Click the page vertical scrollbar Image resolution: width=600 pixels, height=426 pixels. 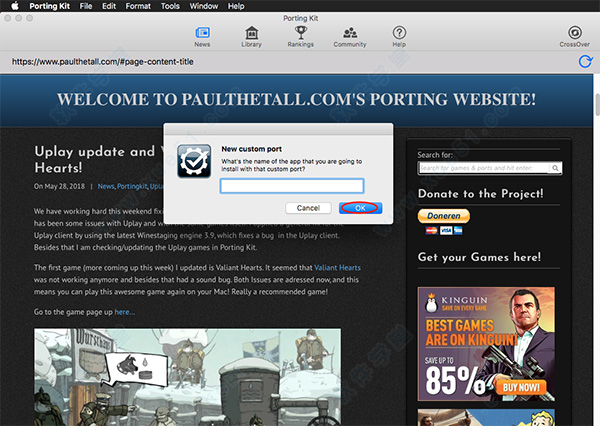pyautogui.click(x=597, y=104)
